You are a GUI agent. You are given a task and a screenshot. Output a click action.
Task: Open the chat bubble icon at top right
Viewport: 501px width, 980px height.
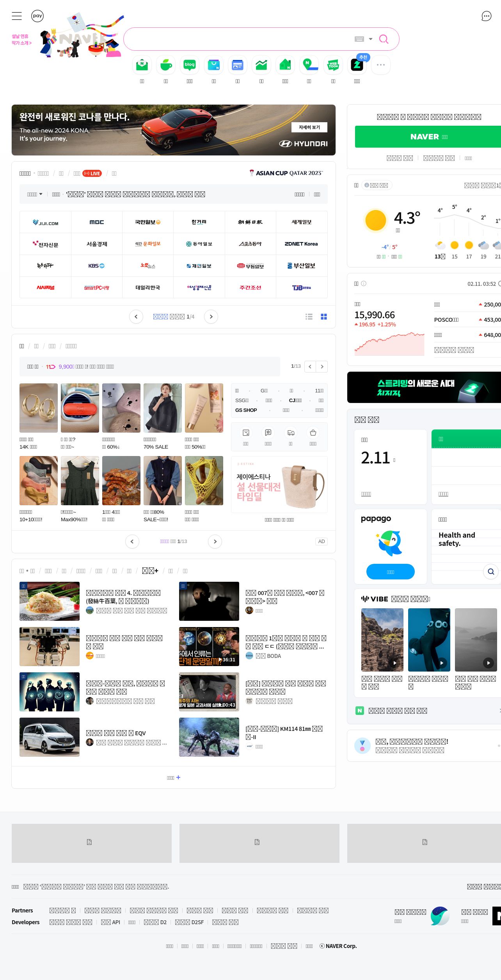486,16
